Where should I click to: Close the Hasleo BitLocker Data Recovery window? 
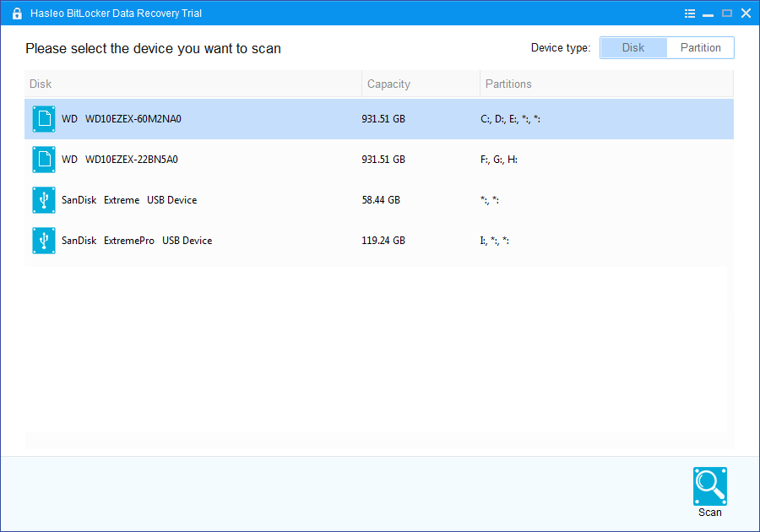(x=746, y=14)
